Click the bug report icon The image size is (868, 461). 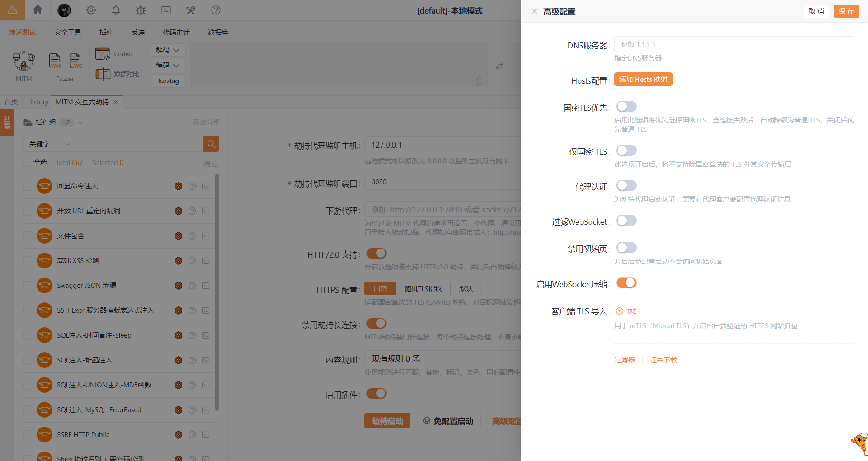point(141,10)
